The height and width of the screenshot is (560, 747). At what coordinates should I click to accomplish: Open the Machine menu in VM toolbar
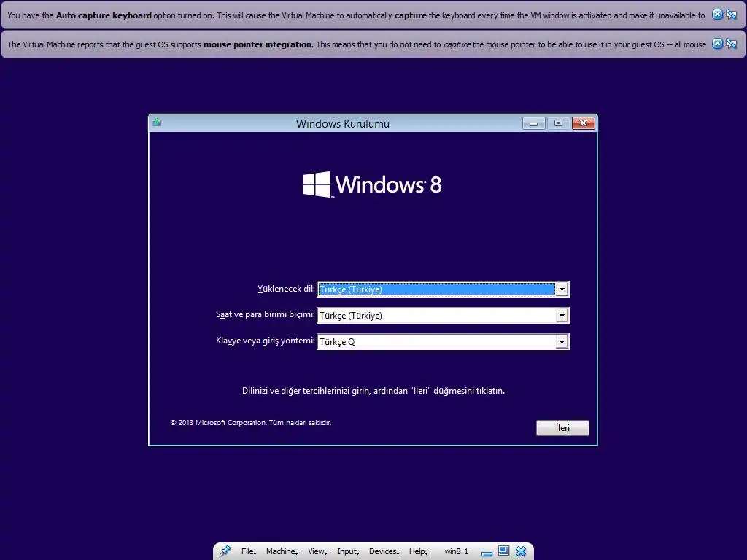click(x=282, y=551)
